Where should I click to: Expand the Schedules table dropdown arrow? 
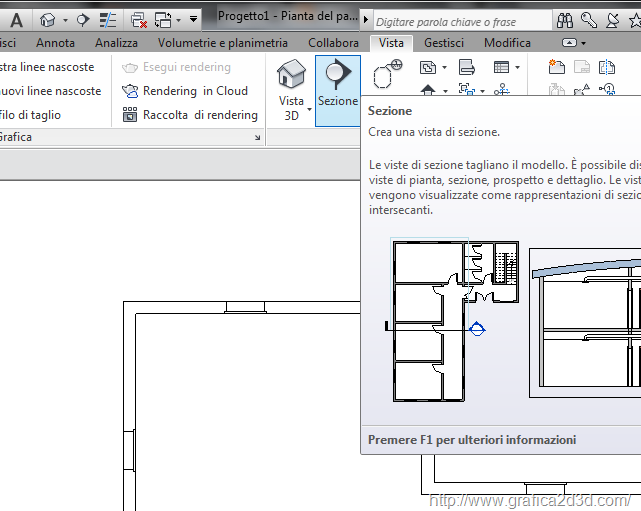click(x=516, y=68)
